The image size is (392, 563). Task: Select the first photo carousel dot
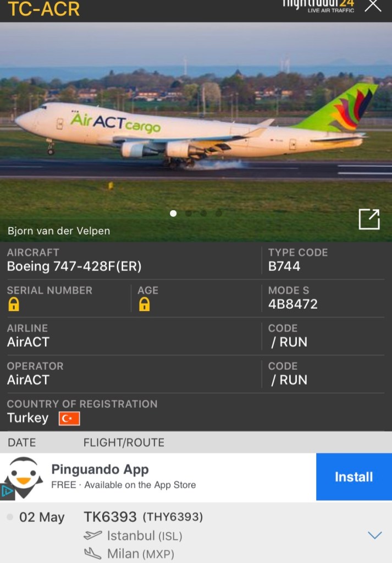click(x=173, y=214)
